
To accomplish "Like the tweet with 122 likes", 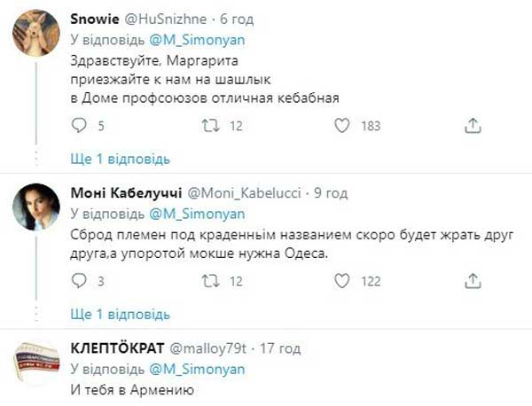I will pos(341,281).
